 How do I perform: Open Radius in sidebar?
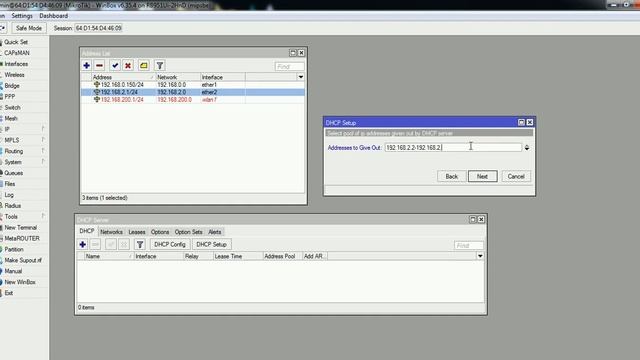click(x=13, y=206)
